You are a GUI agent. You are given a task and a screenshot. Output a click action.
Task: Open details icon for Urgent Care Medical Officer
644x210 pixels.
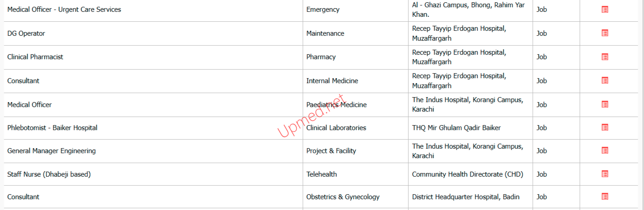click(x=605, y=9)
